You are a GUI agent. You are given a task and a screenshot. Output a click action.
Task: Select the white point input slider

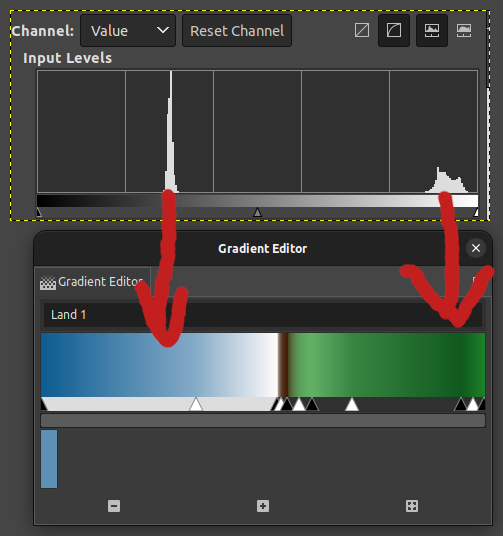476,212
